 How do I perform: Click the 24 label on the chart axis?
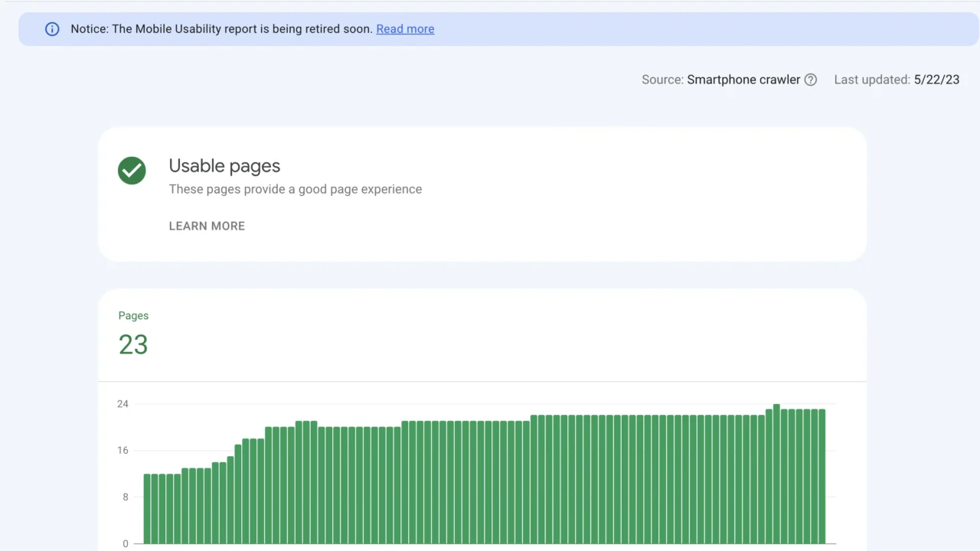(122, 404)
